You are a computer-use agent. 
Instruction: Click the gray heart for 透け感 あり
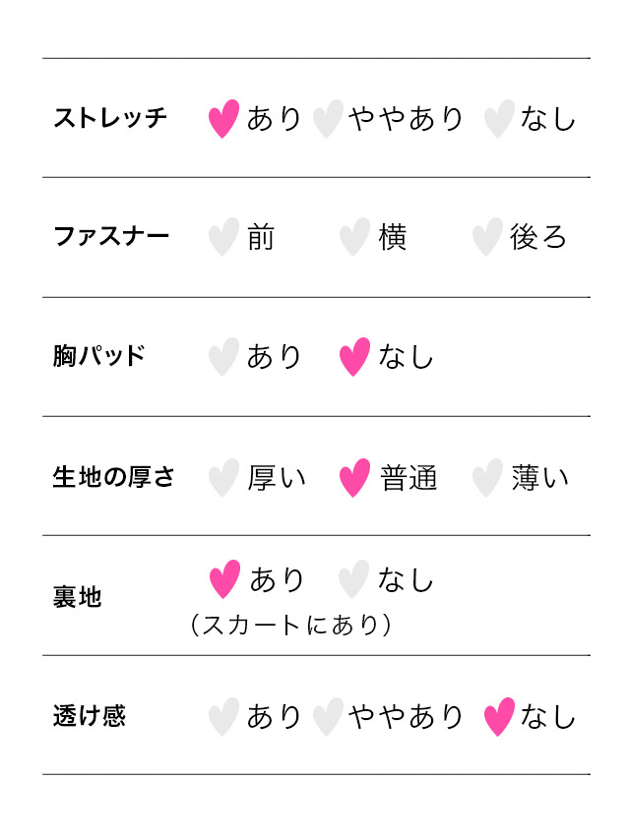pyautogui.click(x=224, y=717)
